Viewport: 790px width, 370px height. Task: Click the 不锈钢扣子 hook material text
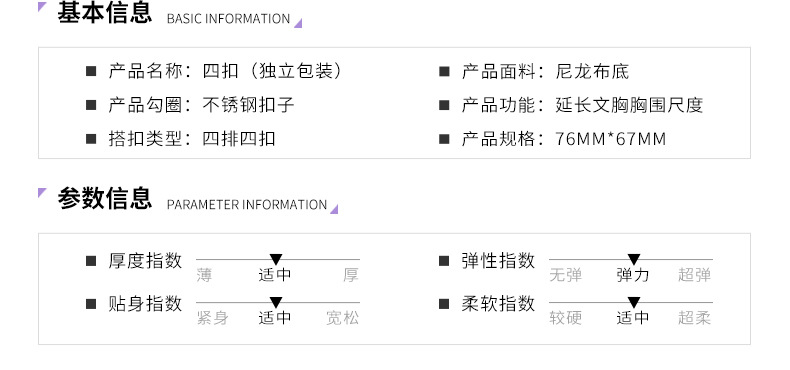click(x=248, y=105)
